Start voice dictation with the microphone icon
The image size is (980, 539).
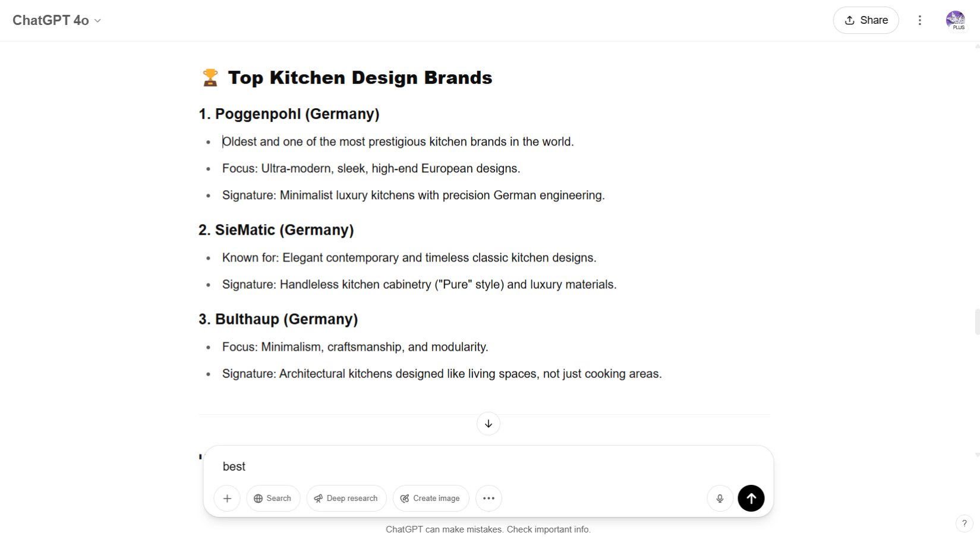click(x=720, y=499)
